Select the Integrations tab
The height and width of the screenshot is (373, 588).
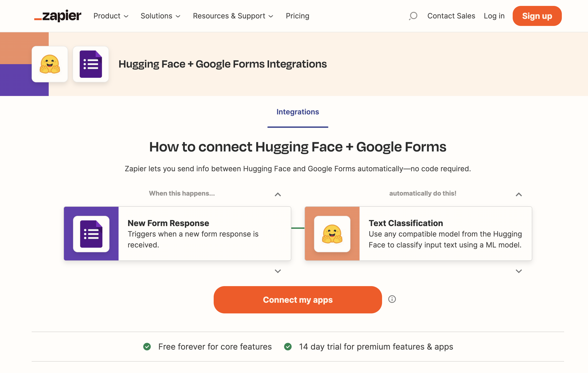pos(298,112)
